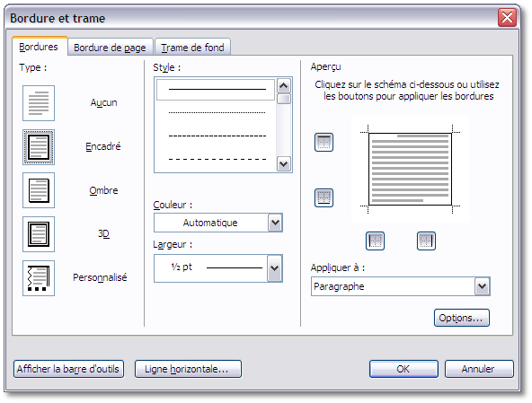Open the Trame de fond tab
This screenshot has width=532, height=403.
(192, 48)
